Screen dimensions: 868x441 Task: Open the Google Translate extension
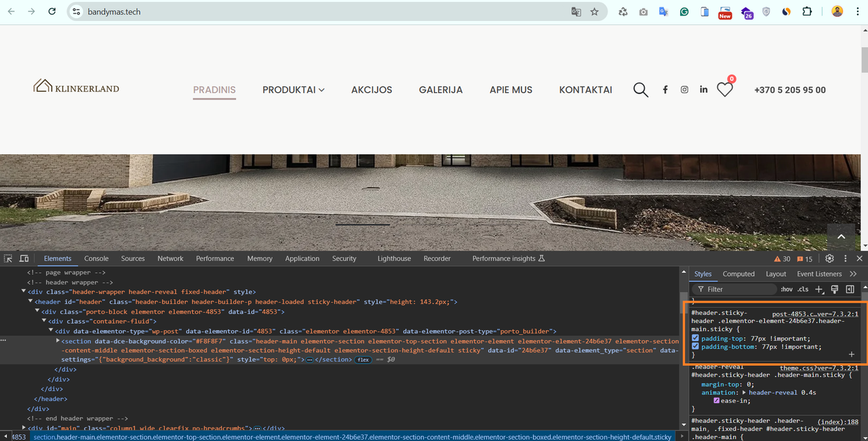tap(664, 12)
